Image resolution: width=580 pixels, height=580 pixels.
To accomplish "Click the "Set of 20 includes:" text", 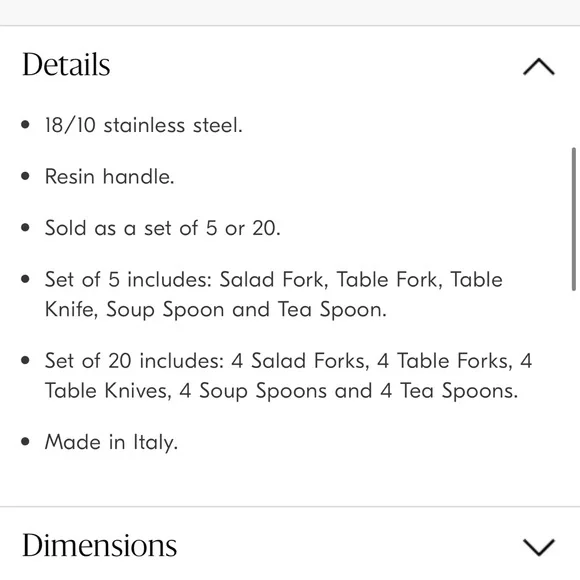I will pyautogui.click(x=134, y=361).
